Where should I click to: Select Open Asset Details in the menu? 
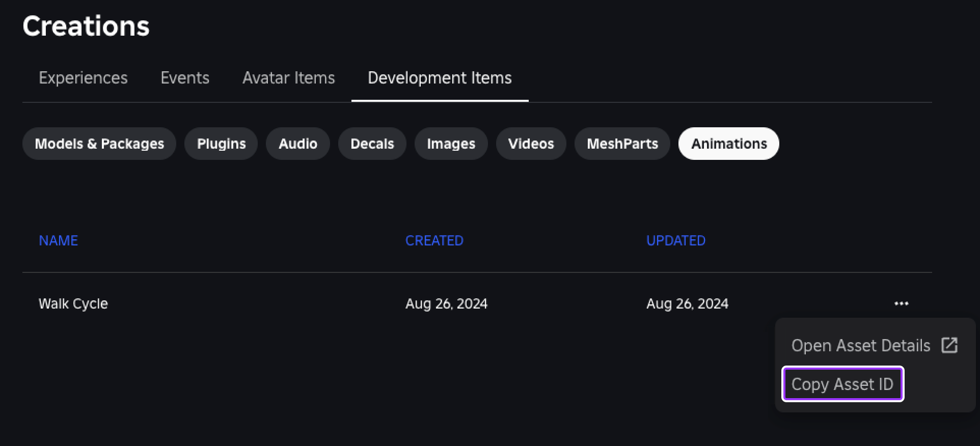[875, 345]
